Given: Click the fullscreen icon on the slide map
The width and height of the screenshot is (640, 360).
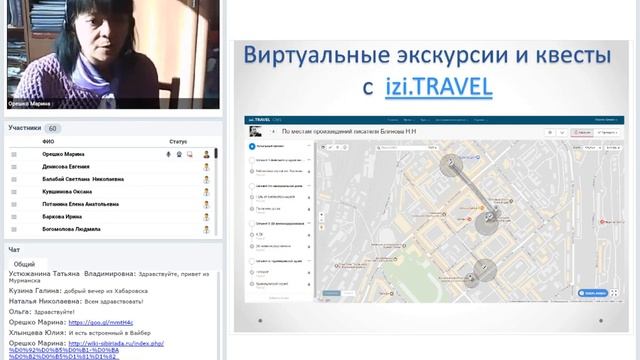Looking at the screenshot, I should point(614,293).
